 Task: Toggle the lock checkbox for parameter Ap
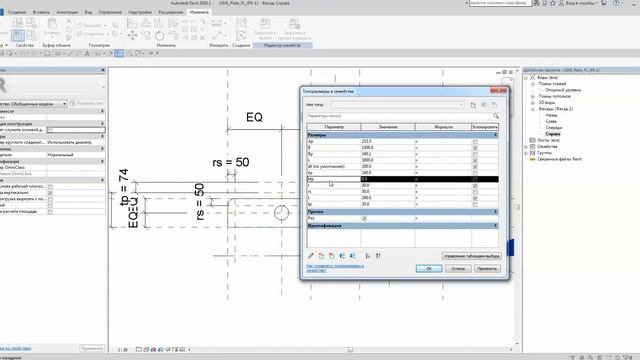[475, 142]
